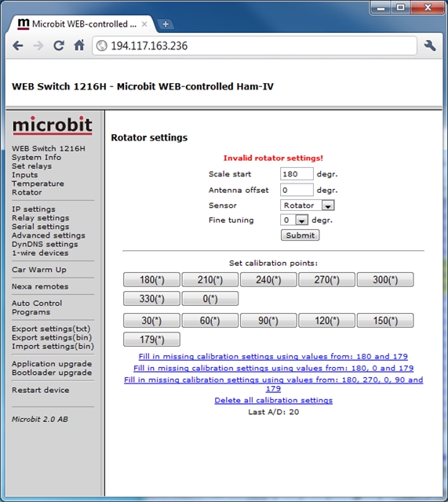Set calibration point 300(*)
Image resolution: width=448 pixels, height=502 pixels.
coord(385,279)
